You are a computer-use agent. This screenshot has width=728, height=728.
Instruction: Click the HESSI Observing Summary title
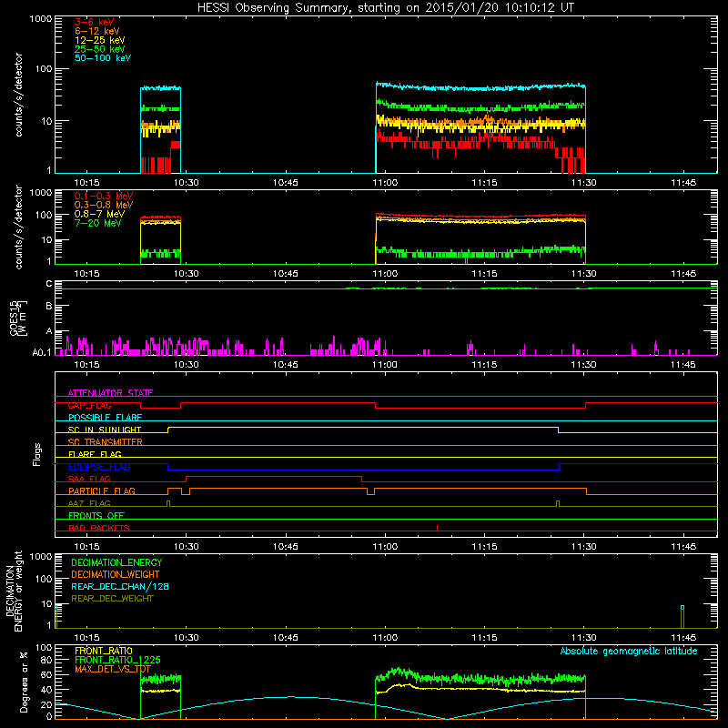tap(385, 8)
